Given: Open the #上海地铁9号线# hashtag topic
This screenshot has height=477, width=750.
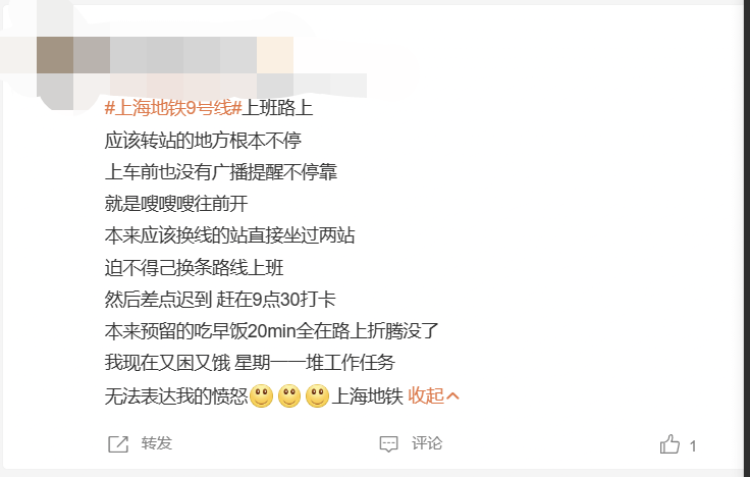Looking at the screenshot, I should pyautogui.click(x=173, y=108).
